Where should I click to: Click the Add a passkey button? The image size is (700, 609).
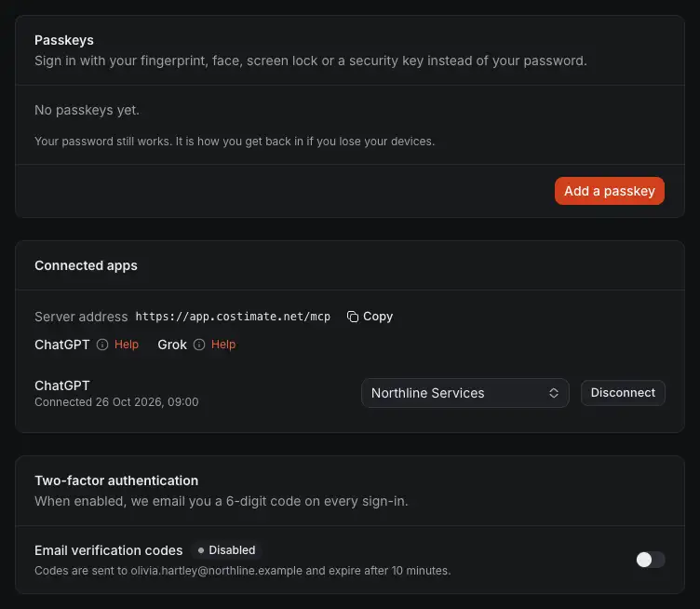pos(610,191)
